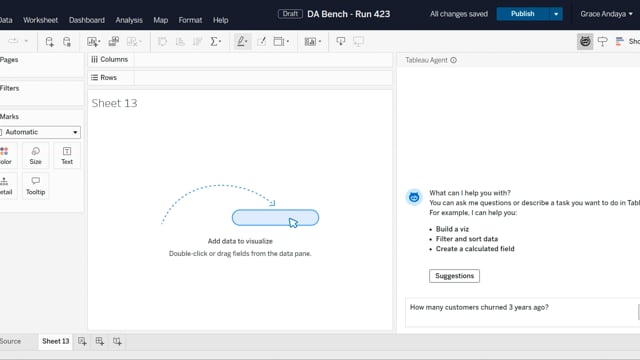Open the Text marks card
This screenshot has height=360, width=640.
click(x=67, y=156)
